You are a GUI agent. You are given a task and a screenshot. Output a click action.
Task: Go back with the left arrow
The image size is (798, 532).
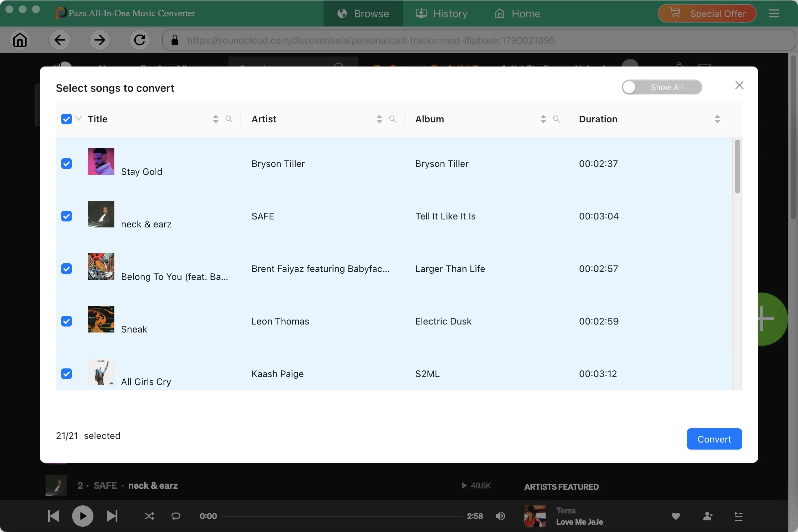60,40
